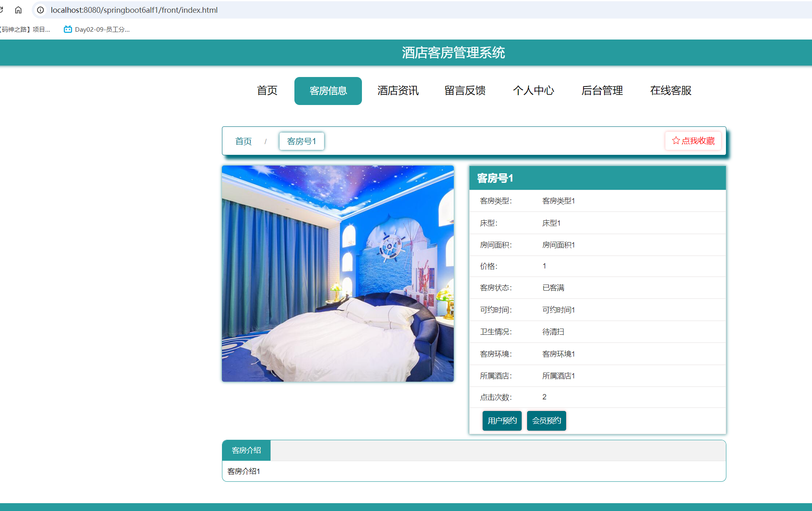This screenshot has height=511, width=812.
Task: Click the 会员预约 button
Action: (x=546, y=420)
